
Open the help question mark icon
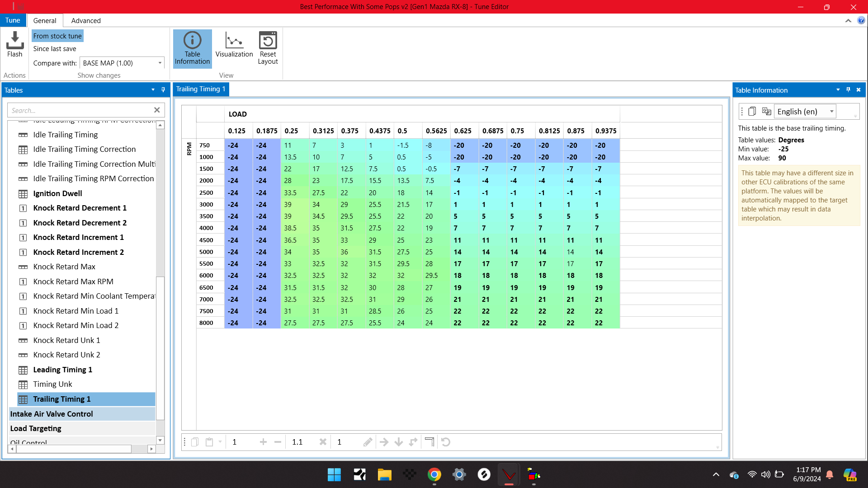[861, 20]
